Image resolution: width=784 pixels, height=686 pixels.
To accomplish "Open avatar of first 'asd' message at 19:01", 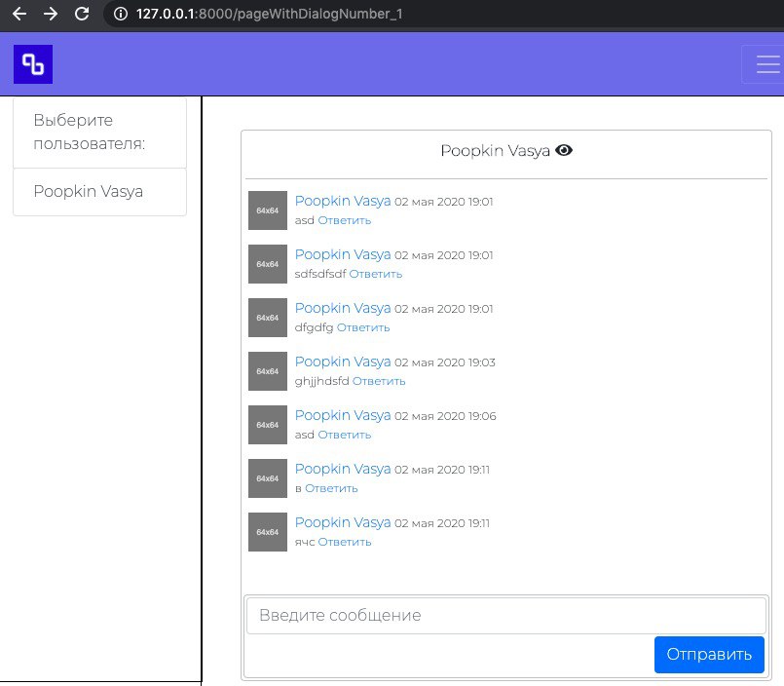I will pos(268,210).
